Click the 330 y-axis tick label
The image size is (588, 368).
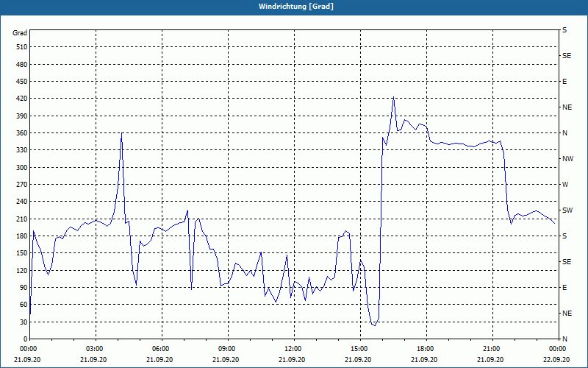(22, 150)
